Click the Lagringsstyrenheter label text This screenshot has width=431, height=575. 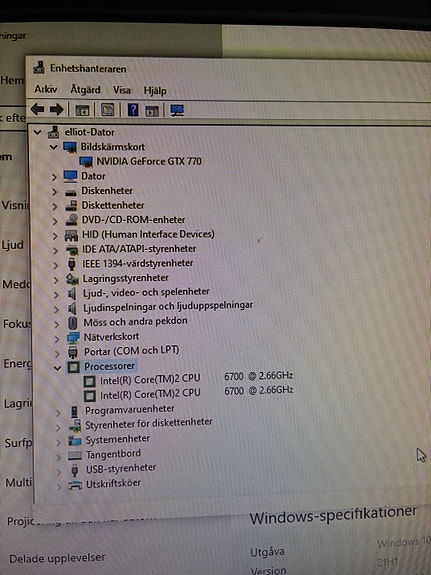(x=125, y=278)
